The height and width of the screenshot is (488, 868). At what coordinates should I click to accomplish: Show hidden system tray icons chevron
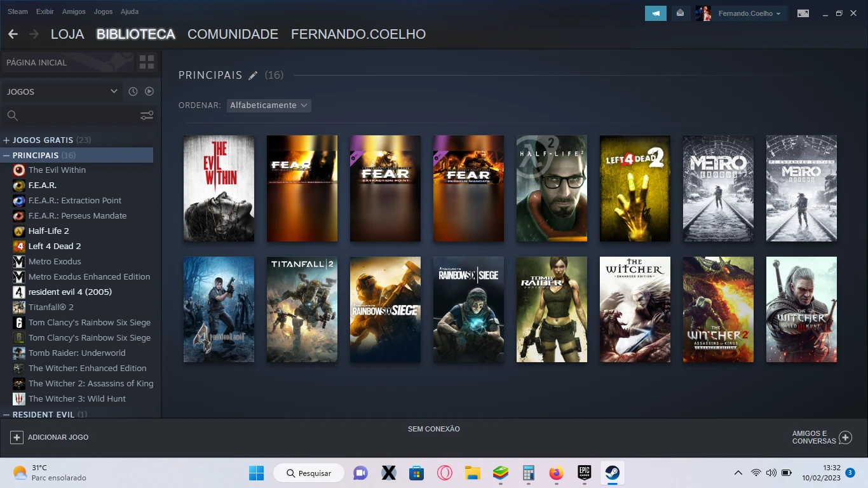[738, 473]
